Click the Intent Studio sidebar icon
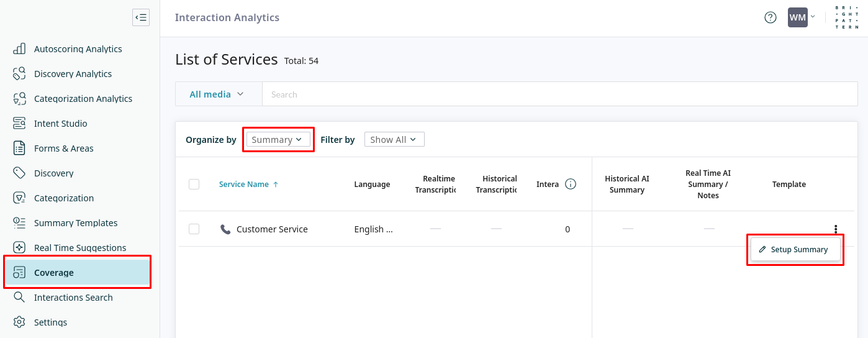 pyautogui.click(x=19, y=124)
